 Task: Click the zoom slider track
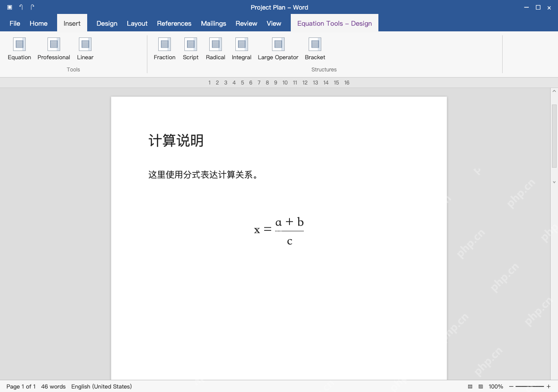pos(530,386)
